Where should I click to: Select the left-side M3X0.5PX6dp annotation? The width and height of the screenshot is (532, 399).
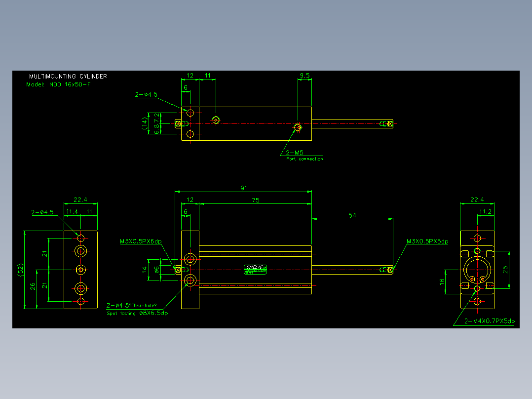coord(141,241)
